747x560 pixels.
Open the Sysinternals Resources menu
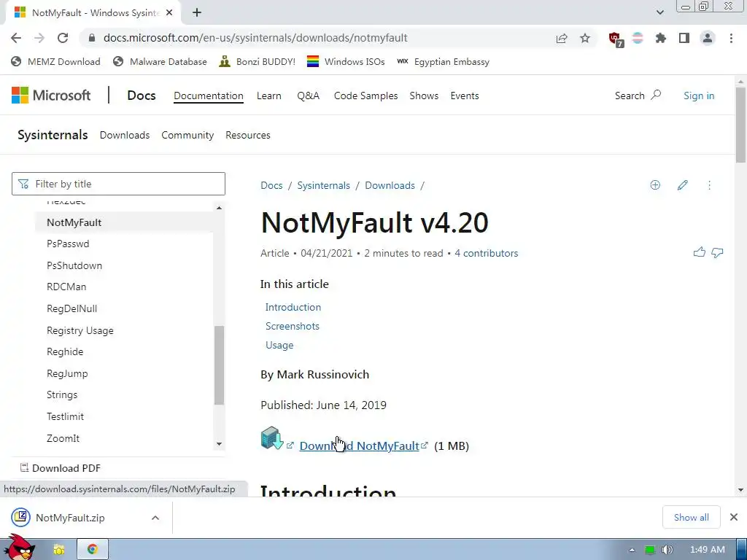(248, 135)
